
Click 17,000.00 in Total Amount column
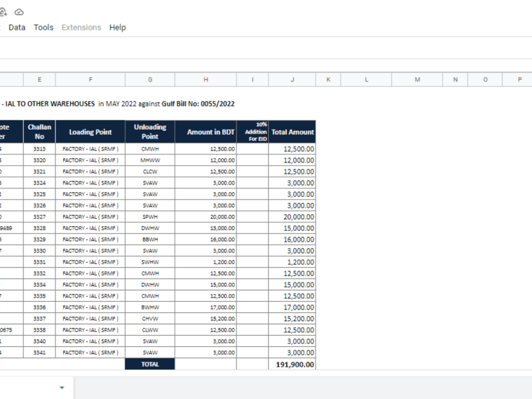click(x=292, y=307)
